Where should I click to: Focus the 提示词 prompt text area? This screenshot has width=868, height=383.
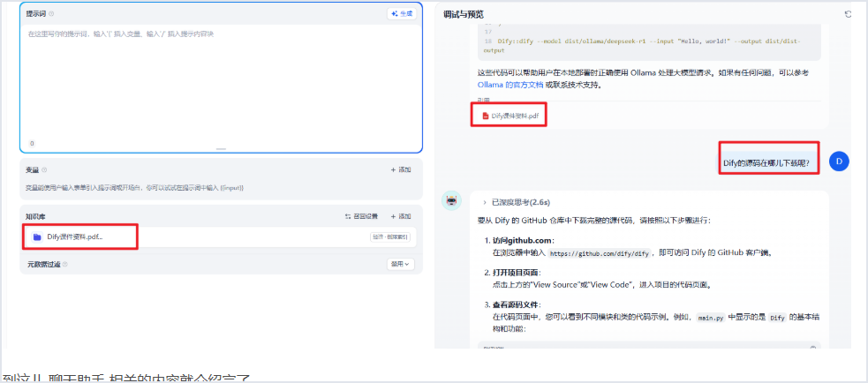click(221, 83)
